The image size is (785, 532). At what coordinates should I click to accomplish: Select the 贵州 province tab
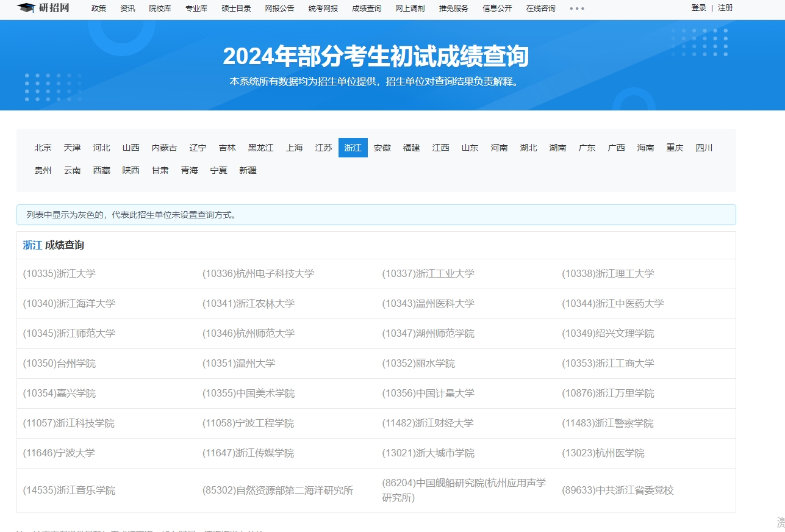click(43, 170)
